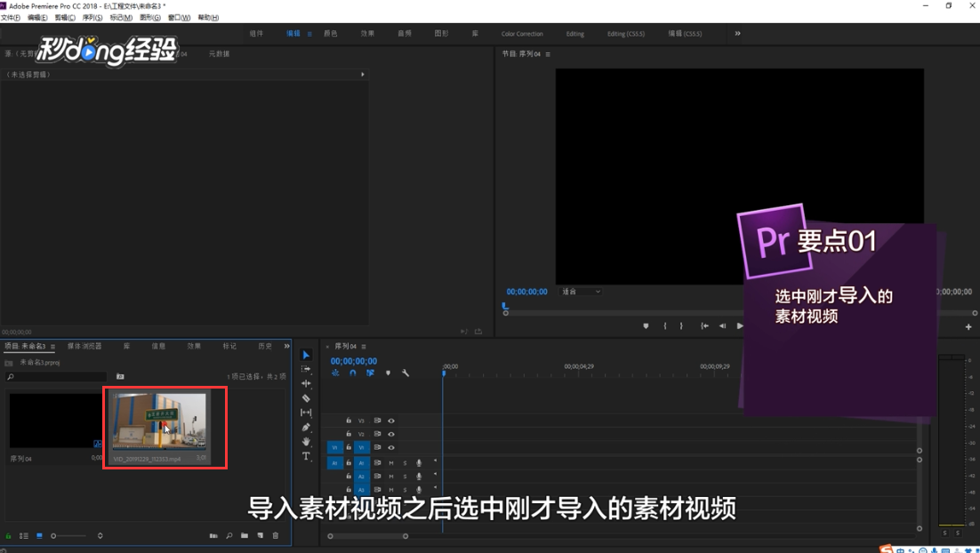Open the 标记(M) menu
This screenshot has width=980, height=553.
121,18
